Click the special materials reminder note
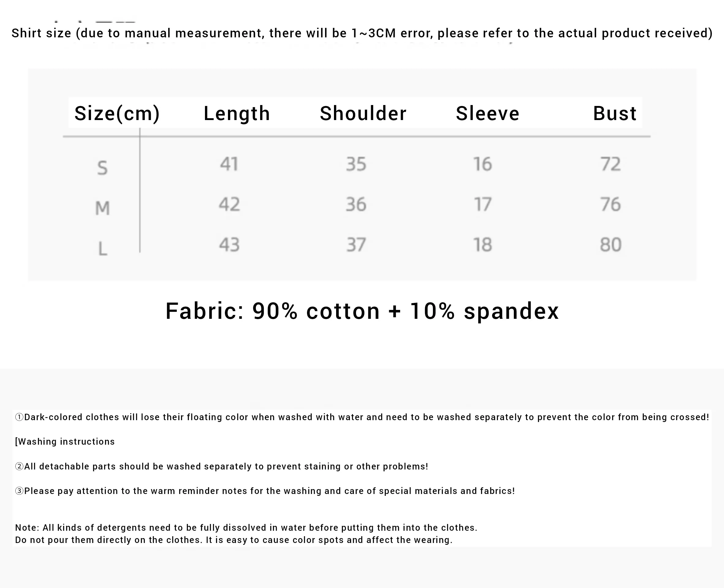Screen dimensions: 724x588 click(265, 491)
